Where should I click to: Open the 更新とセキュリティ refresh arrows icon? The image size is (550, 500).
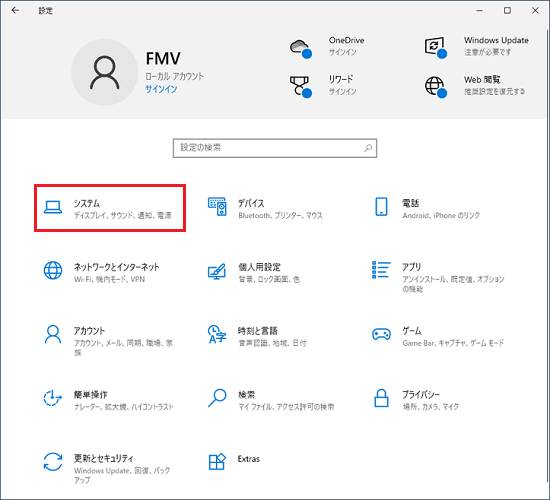(53, 461)
